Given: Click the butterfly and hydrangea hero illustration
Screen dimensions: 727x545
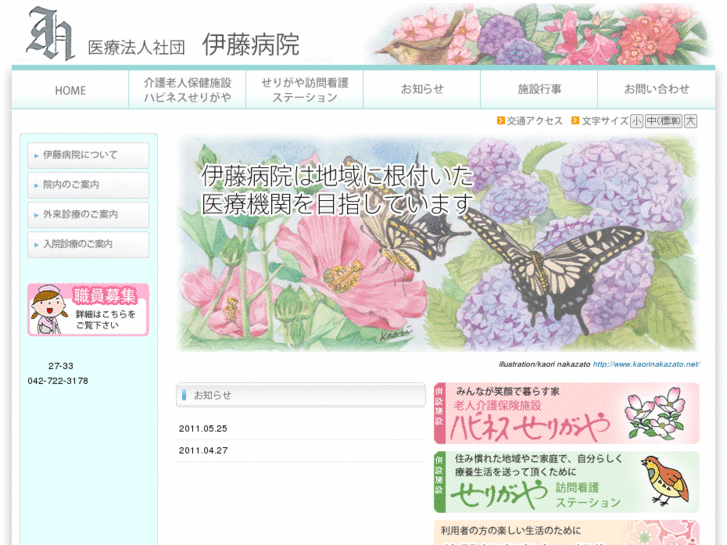Looking at the screenshot, I should click(x=438, y=244).
